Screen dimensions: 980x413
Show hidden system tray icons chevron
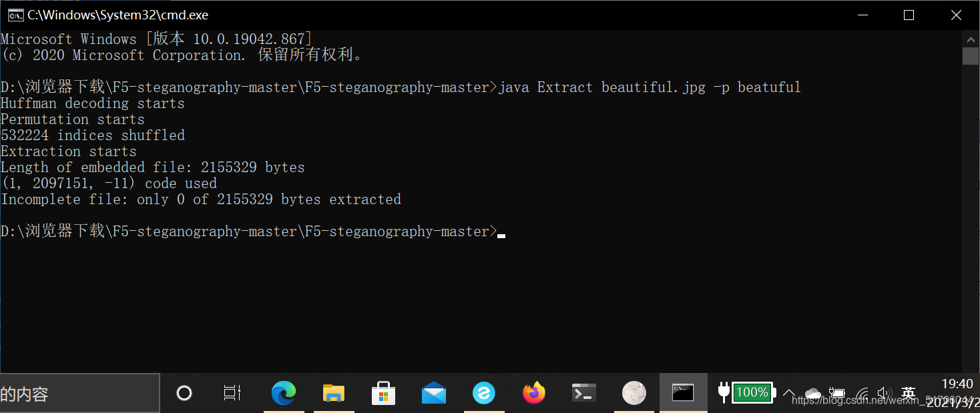(789, 393)
